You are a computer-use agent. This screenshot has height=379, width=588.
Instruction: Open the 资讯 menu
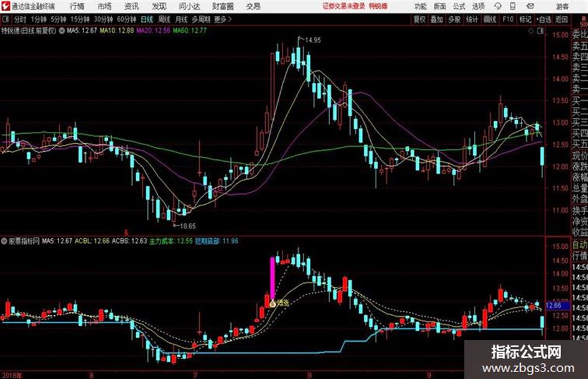(132, 6)
